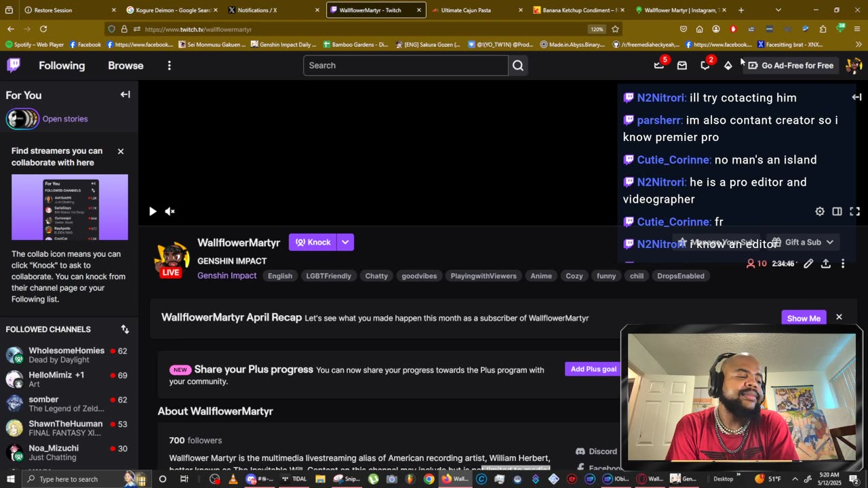Go to the Twitch home logo

[14, 65]
